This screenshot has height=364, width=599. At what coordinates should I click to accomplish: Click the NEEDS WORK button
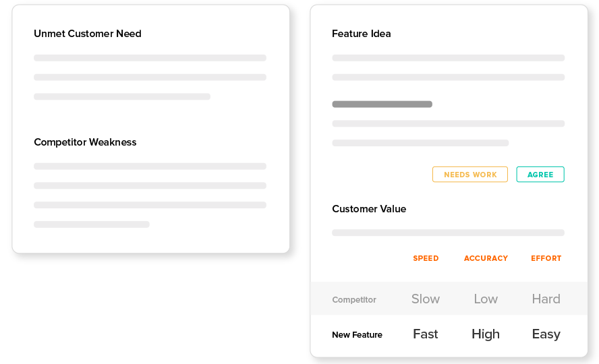(470, 175)
